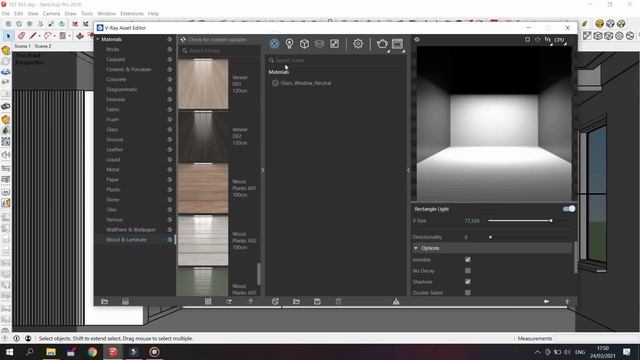
Task: Click the save icon under the library tree
Action: [125, 301]
